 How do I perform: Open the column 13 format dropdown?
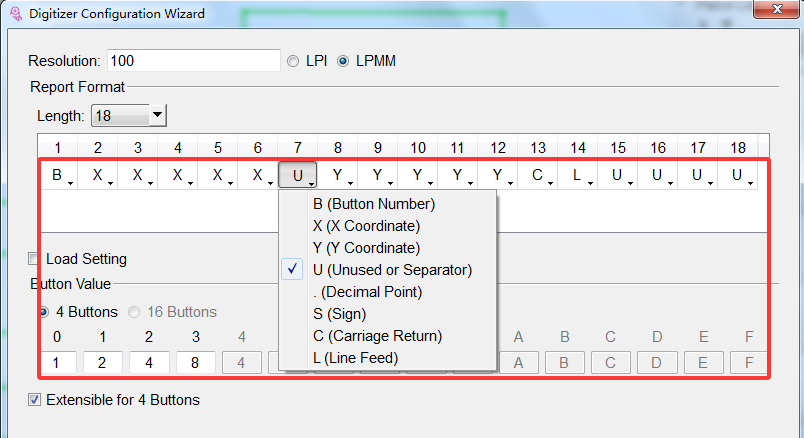click(x=538, y=176)
